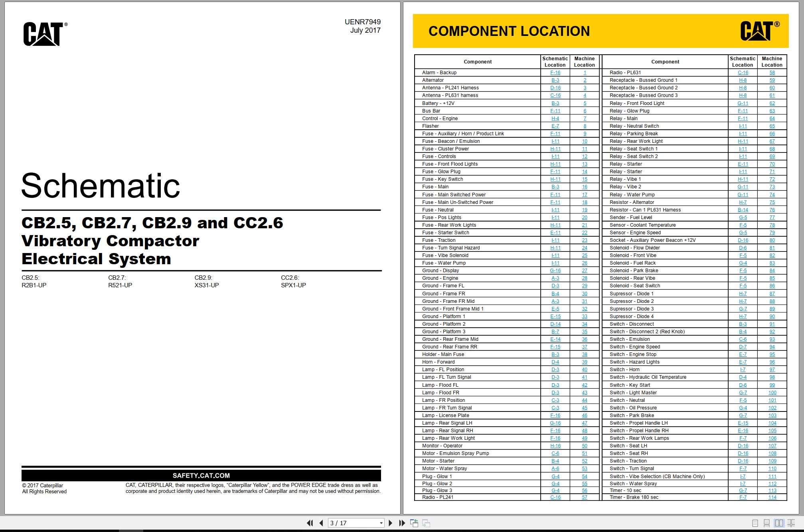
Task: Follow schematic link D-16 for Antenna - PL241 Harness
Action: coord(555,88)
